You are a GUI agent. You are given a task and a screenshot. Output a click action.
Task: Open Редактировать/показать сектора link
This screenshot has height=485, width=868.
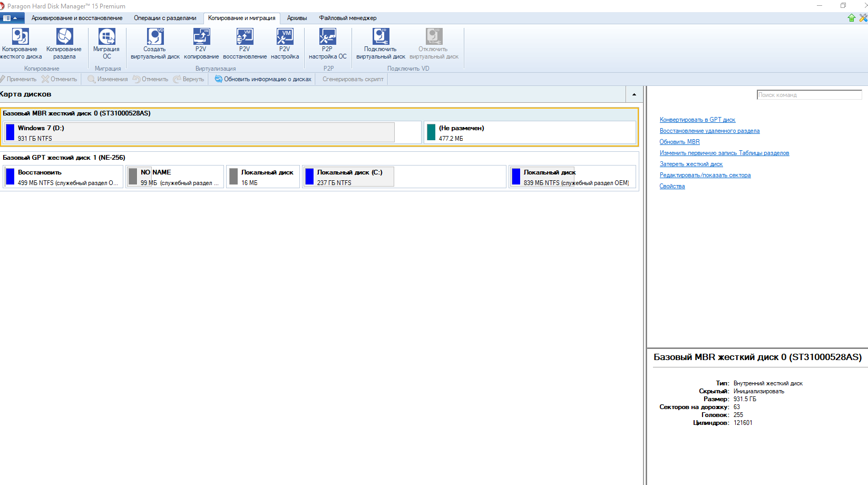pos(705,175)
